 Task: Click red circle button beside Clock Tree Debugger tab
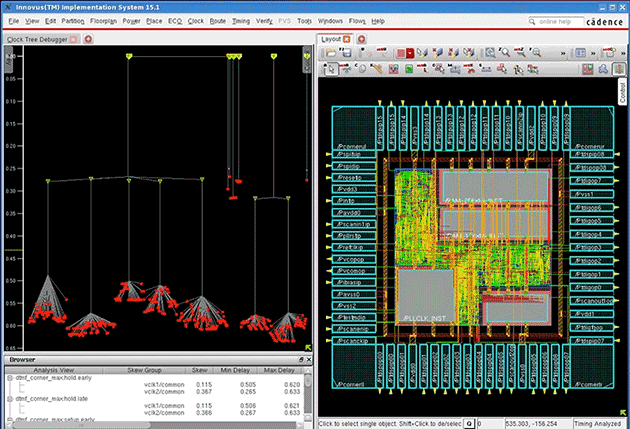coord(88,39)
